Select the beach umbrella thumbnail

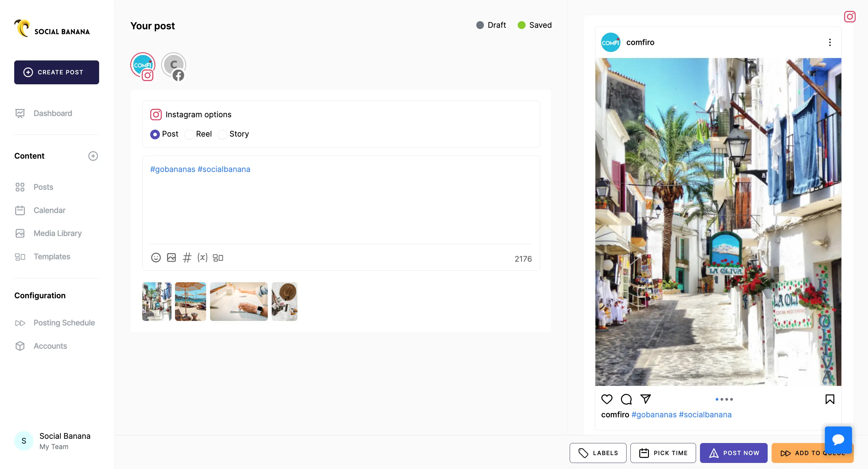pos(190,301)
